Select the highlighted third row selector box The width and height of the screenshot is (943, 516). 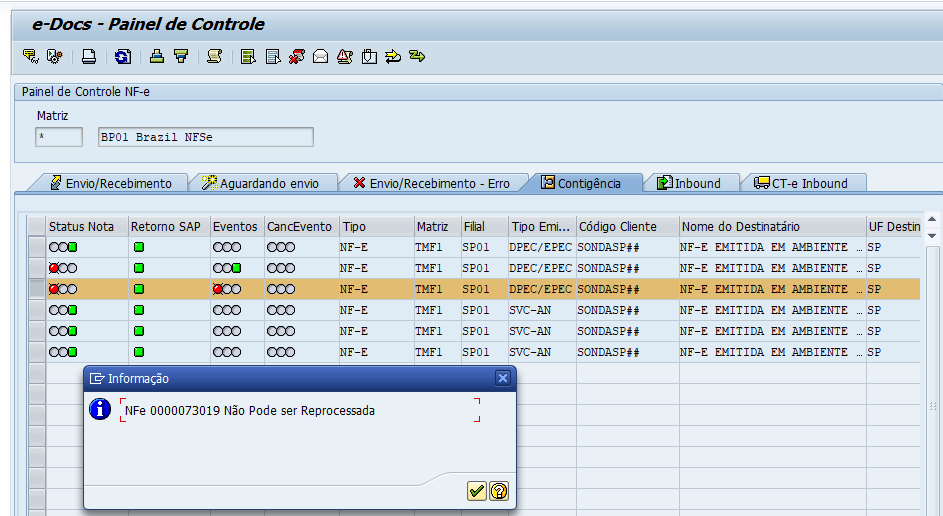(x=37, y=289)
